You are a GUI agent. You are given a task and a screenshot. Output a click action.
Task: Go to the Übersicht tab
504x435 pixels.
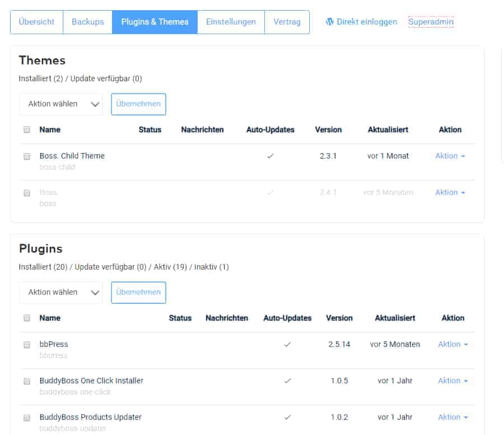(37, 22)
